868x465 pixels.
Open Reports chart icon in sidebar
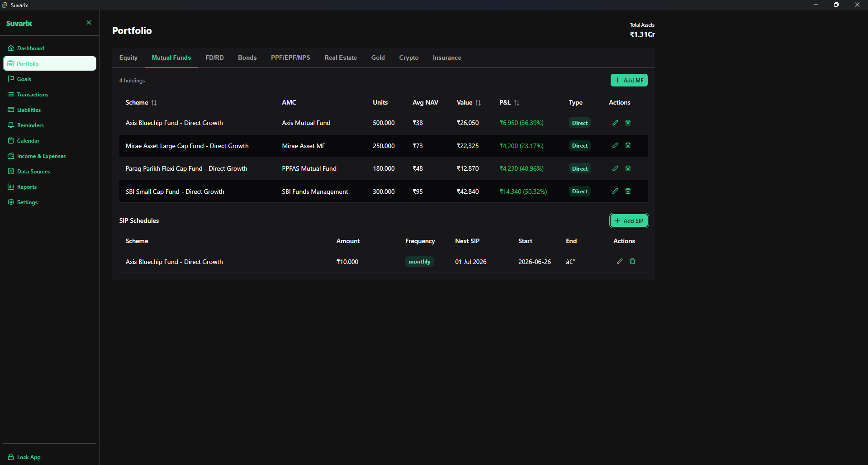11,187
